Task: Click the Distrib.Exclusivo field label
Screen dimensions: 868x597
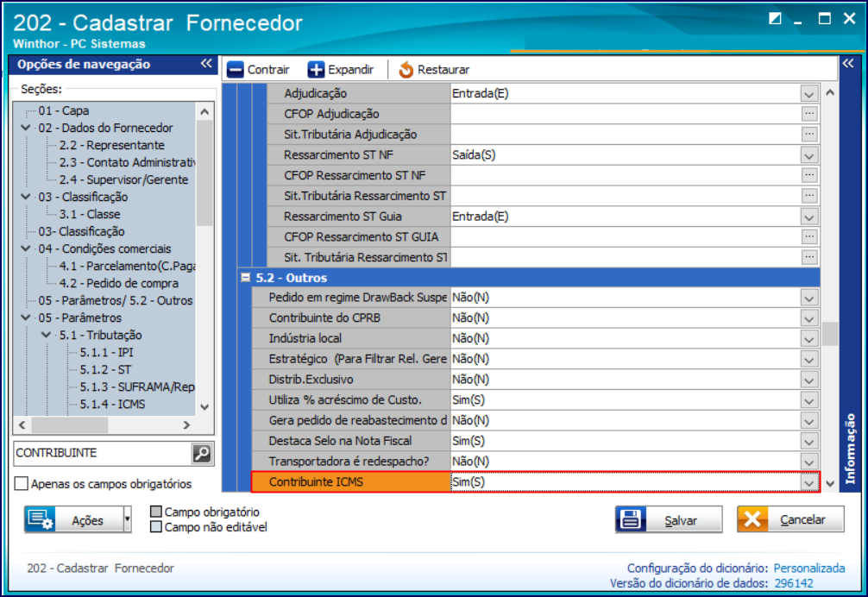Action: coord(311,380)
